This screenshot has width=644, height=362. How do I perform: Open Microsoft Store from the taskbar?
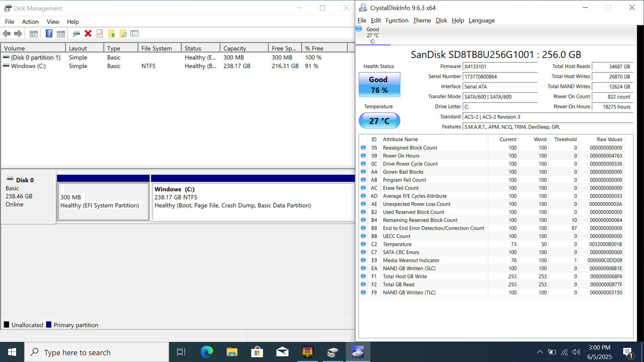click(x=257, y=352)
